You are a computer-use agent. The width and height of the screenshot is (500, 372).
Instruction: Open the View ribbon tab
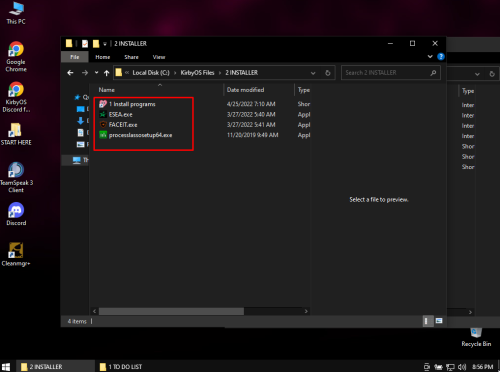[159, 57]
